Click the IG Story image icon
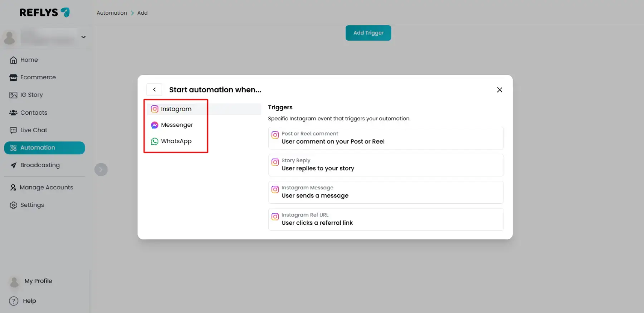Screen dimensions: 644x313 13,95
